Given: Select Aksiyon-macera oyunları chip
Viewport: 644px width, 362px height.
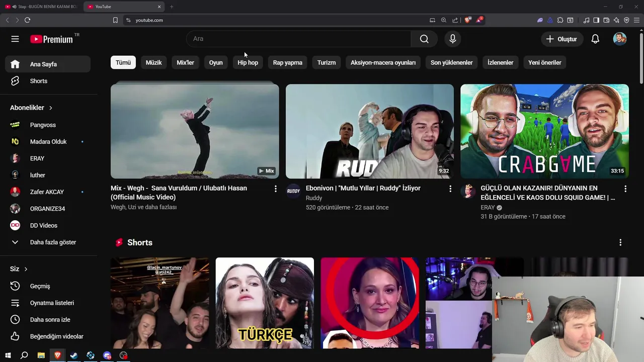Looking at the screenshot, I should point(383,62).
